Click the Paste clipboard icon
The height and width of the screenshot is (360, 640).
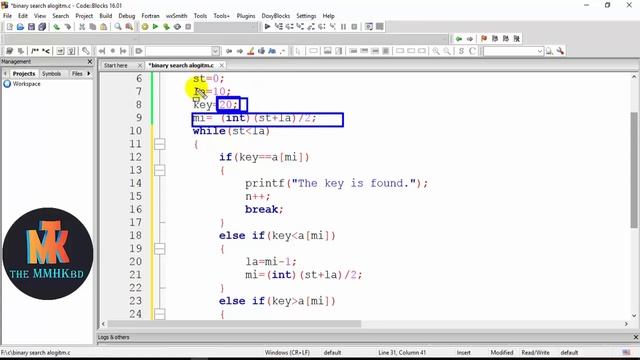coord(104,27)
